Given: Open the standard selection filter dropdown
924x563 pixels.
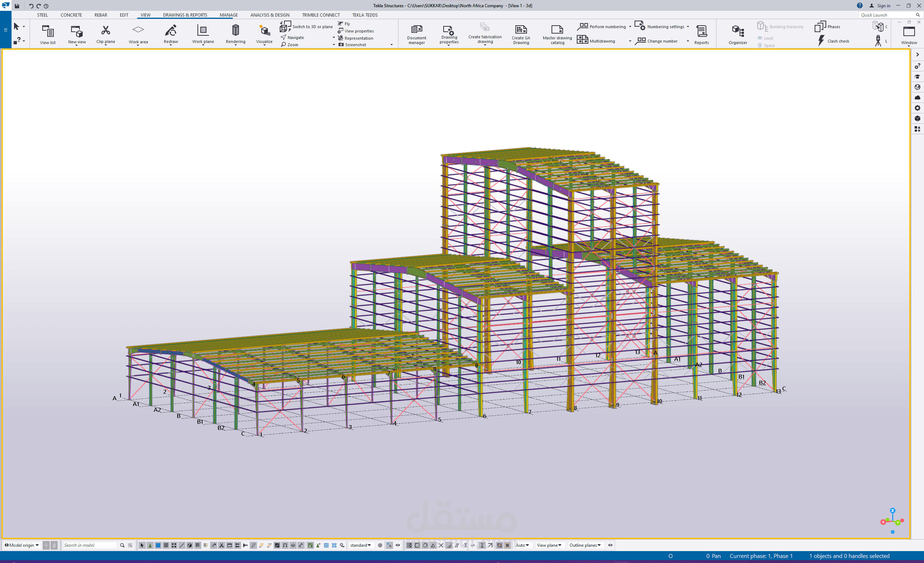Looking at the screenshot, I should [360, 545].
